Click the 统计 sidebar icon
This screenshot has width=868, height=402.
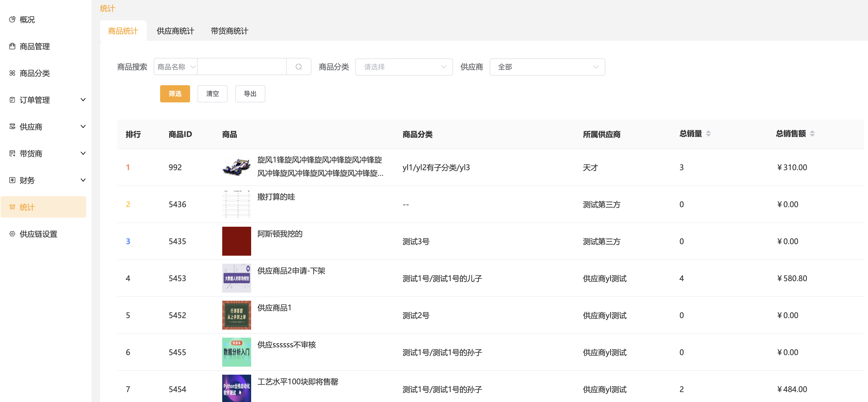coord(13,207)
